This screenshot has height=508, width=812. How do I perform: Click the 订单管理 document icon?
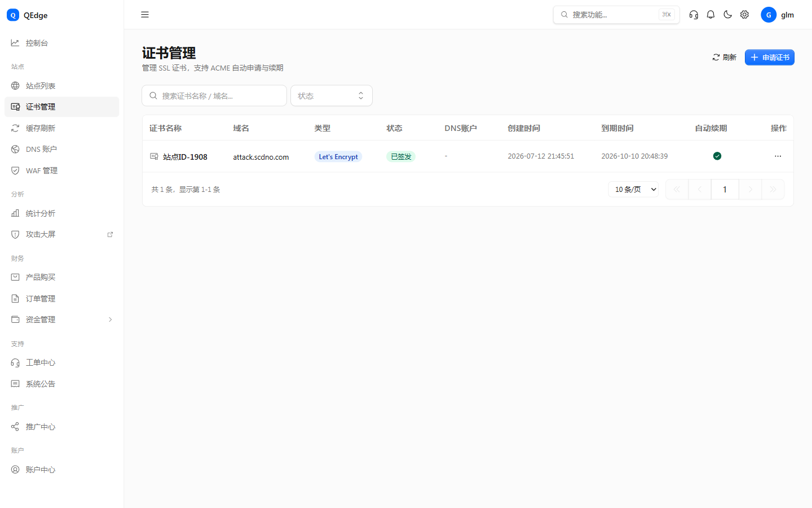[x=15, y=299]
